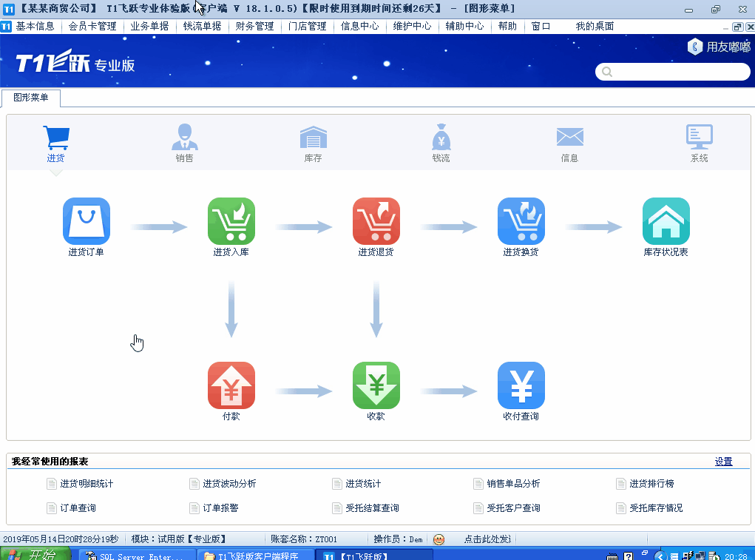Open the 维护中心 menu
The height and width of the screenshot is (560, 755).
point(412,26)
